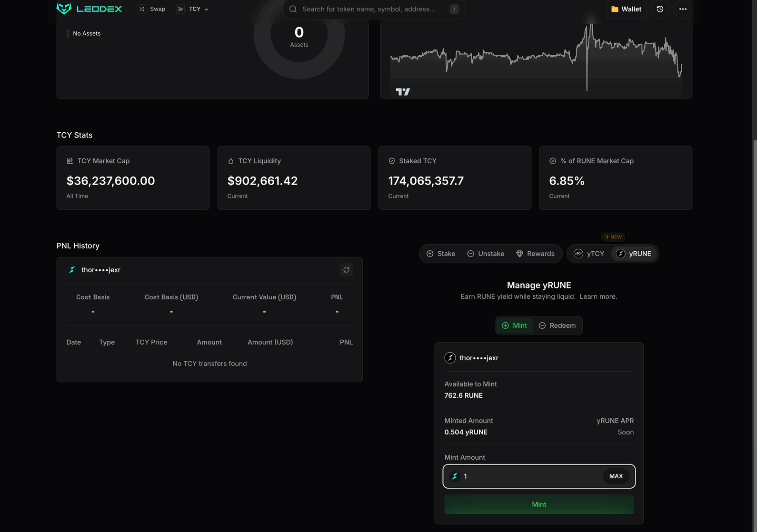Click the TCY token icon in navbar

pyautogui.click(x=180, y=9)
